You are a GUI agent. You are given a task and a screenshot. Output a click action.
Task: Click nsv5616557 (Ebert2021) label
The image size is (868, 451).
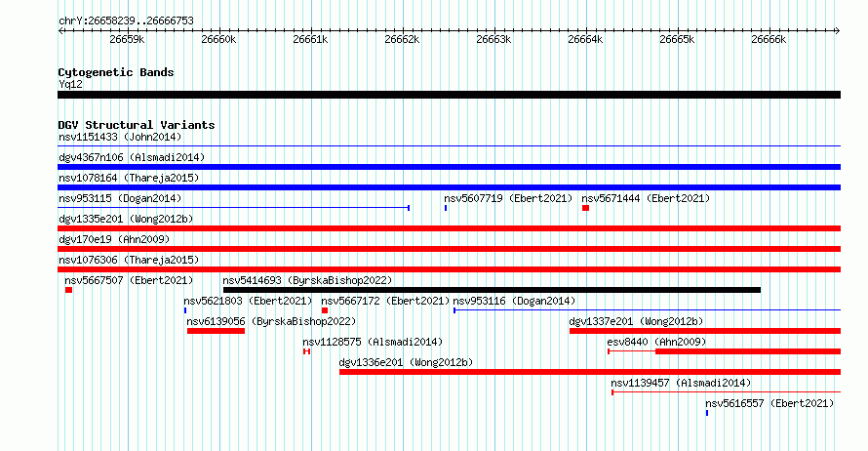point(769,403)
